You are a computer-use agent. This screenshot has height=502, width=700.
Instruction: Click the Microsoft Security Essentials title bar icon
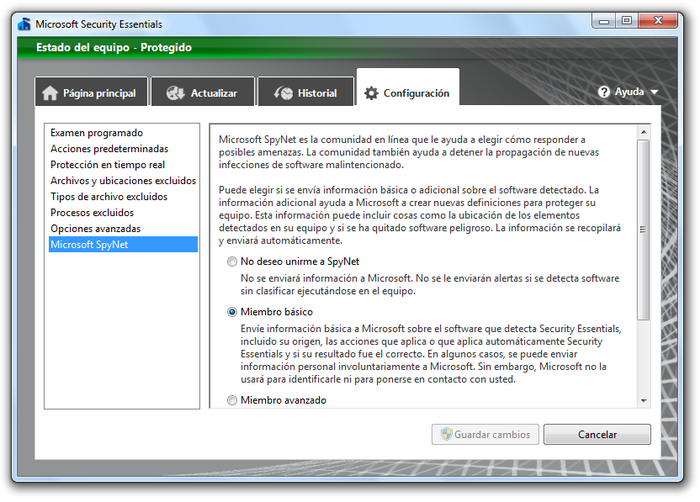24,24
